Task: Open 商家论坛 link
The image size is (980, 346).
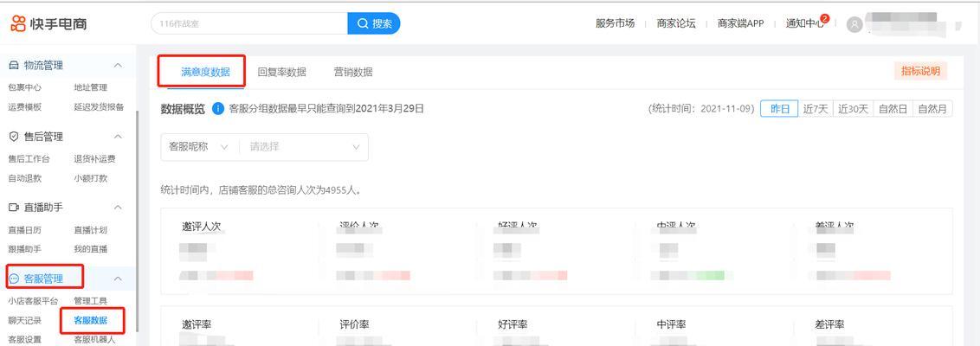Action: point(676,23)
